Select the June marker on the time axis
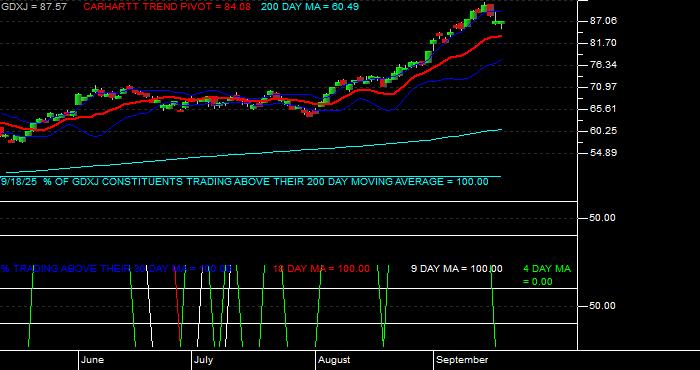 point(93,360)
